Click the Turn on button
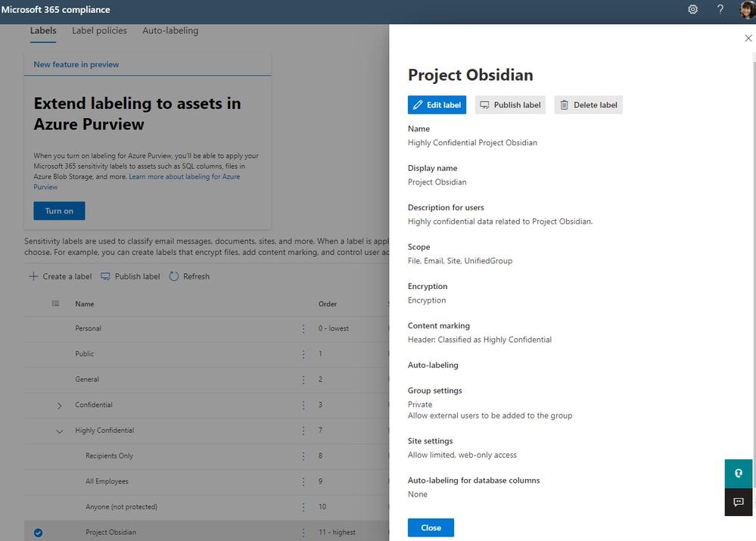Screen dimensions: 756x541 pyautogui.click(x=59, y=210)
